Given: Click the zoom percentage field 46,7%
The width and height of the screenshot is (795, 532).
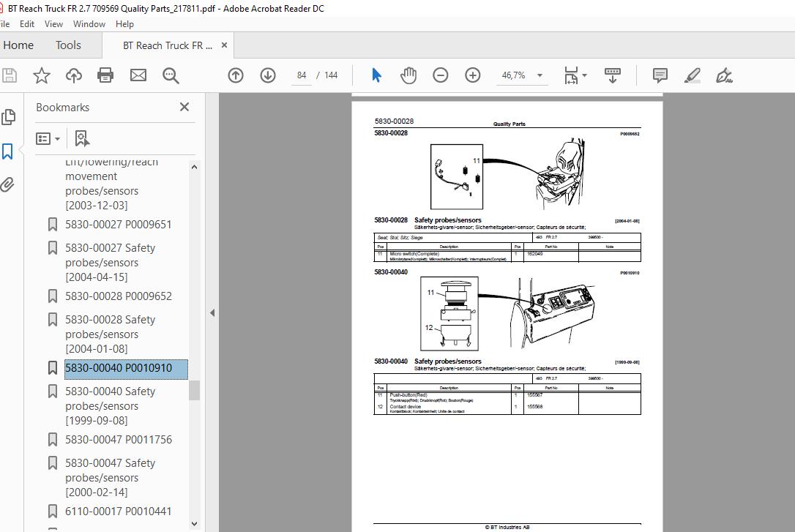Looking at the screenshot, I should [x=514, y=75].
